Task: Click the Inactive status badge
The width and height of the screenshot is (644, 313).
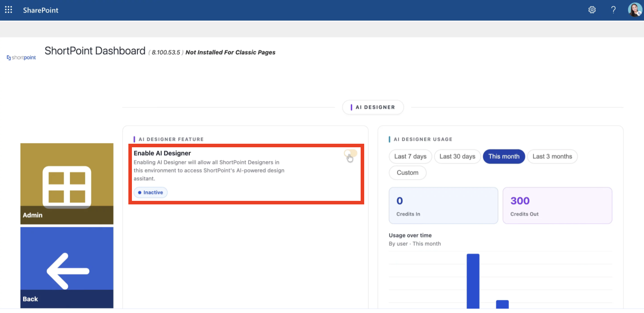Action: pos(151,192)
